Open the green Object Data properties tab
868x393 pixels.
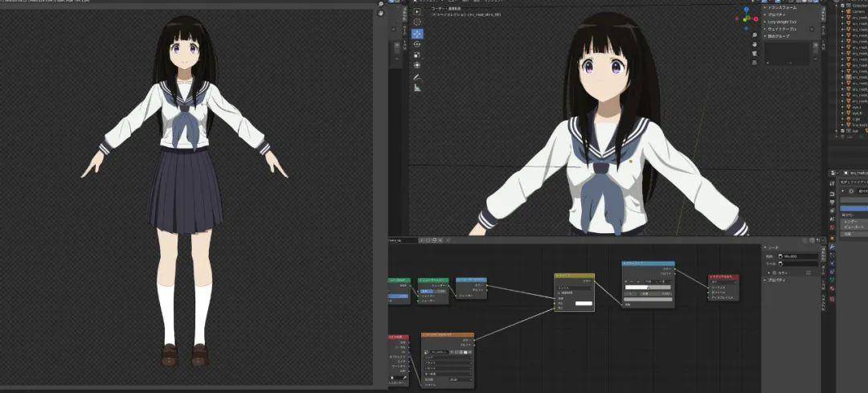[x=832, y=280]
